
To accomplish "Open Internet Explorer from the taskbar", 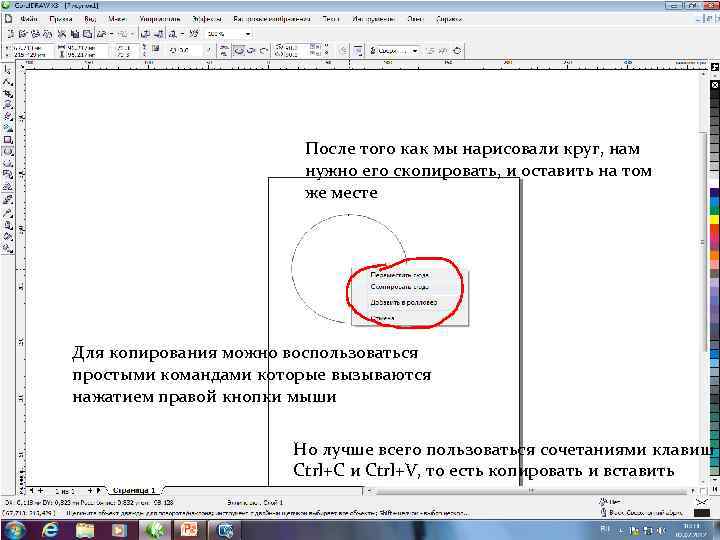I will (x=50, y=530).
